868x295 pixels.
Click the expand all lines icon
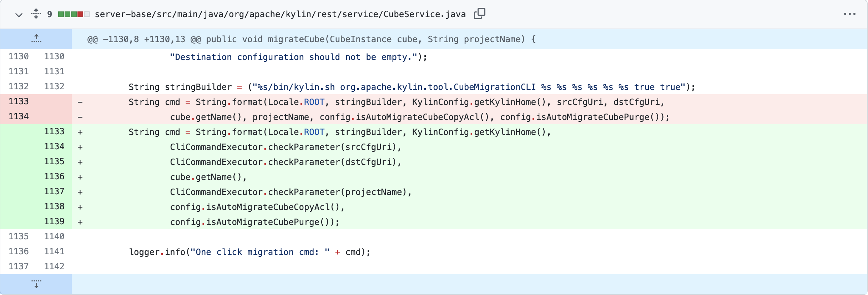pos(36,14)
